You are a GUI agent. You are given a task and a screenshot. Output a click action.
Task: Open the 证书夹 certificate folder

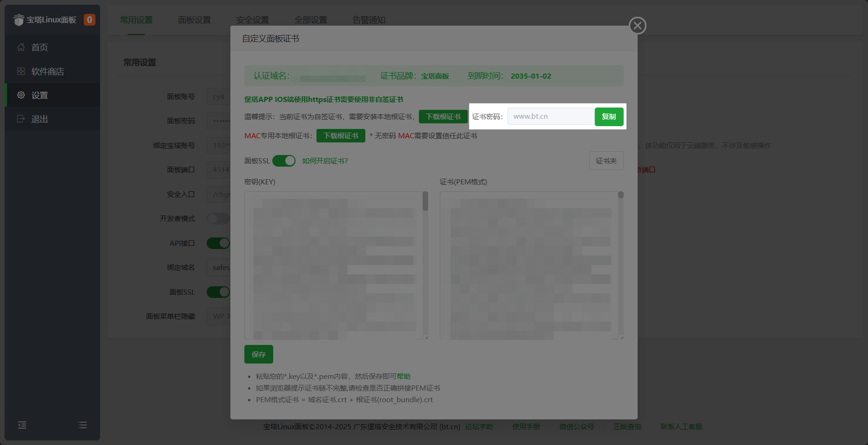click(606, 161)
